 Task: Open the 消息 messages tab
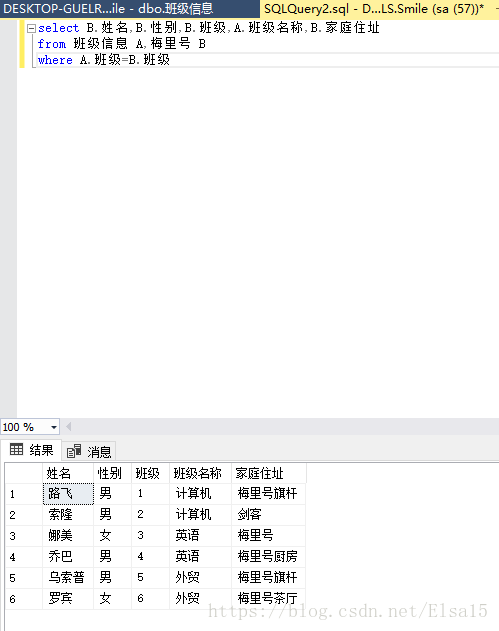click(x=89, y=452)
